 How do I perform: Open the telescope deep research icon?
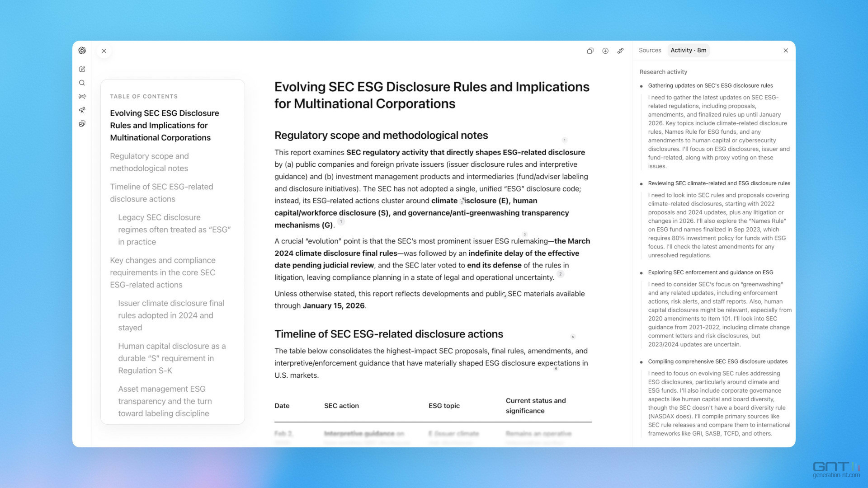[x=82, y=110]
